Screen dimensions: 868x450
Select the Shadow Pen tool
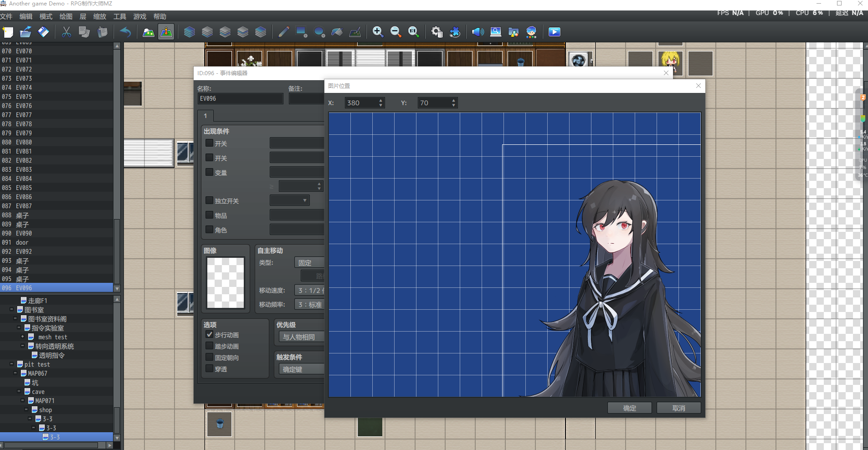355,32
